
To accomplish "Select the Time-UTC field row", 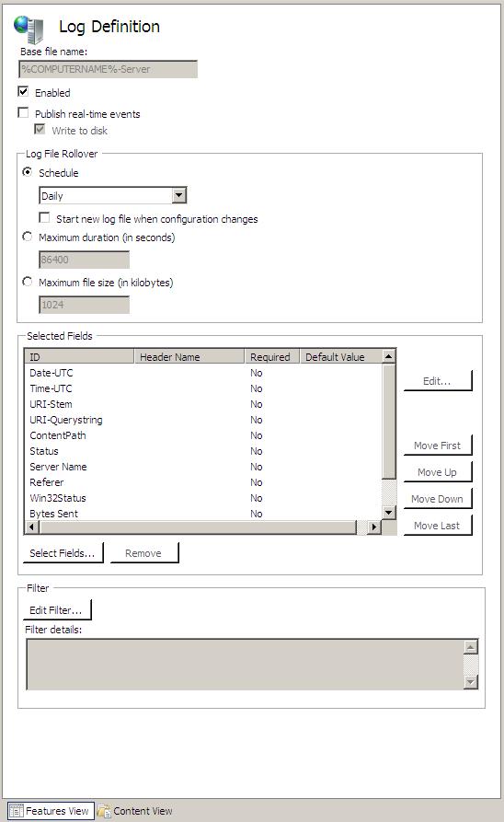I will [203, 388].
